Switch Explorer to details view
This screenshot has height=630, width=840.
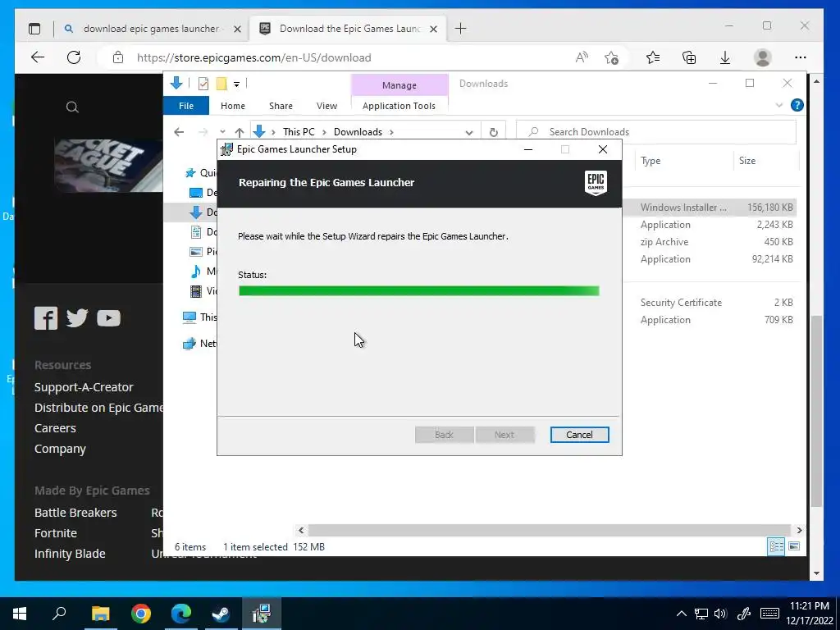[776, 546]
